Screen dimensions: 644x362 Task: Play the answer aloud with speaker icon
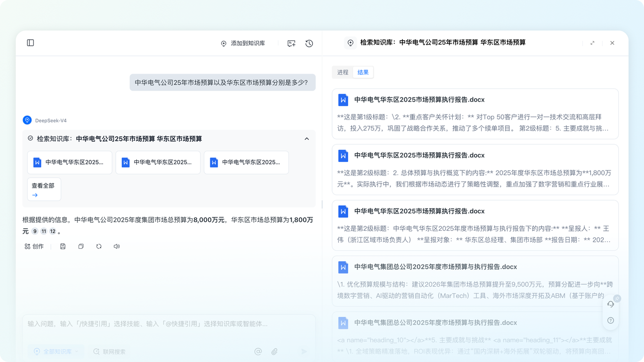tap(117, 246)
